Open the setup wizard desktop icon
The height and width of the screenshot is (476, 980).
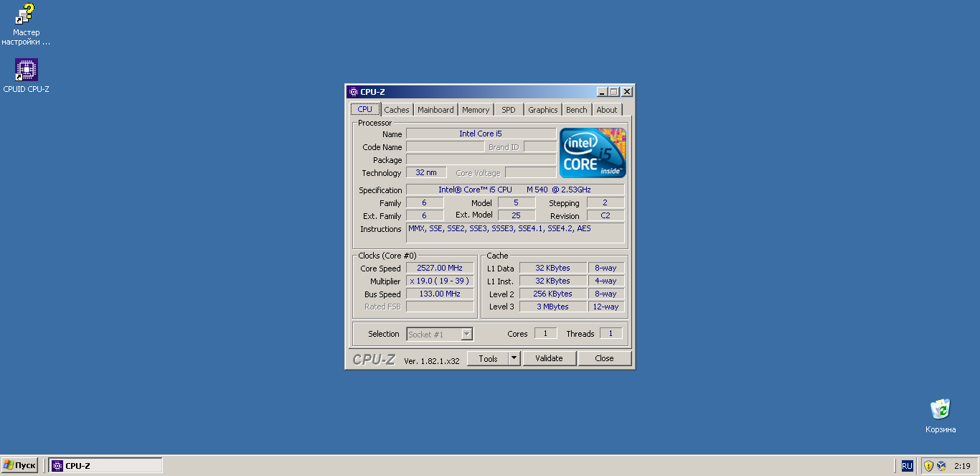[x=26, y=14]
